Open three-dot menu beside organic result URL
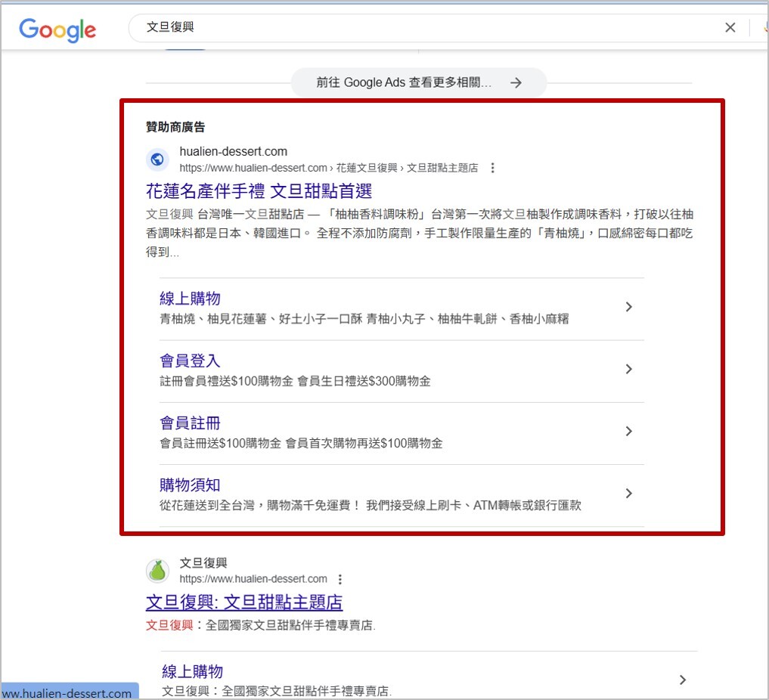Screen dimensions: 769x700 click(x=340, y=579)
